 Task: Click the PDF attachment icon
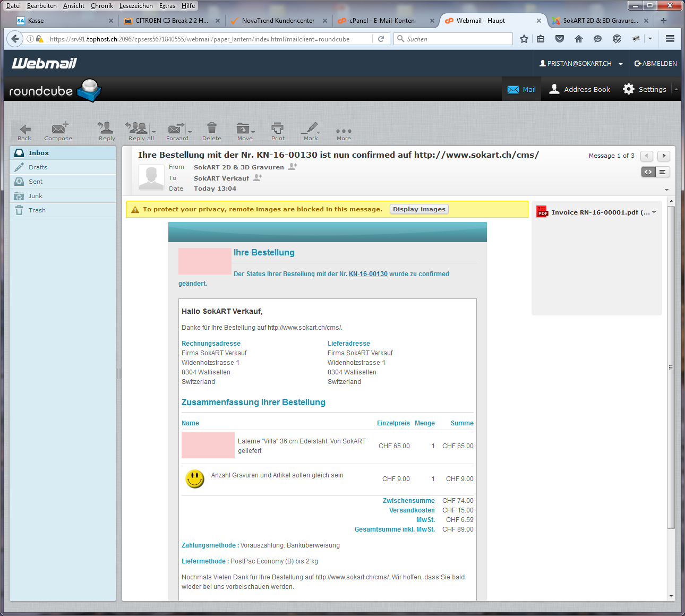click(542, 212)
